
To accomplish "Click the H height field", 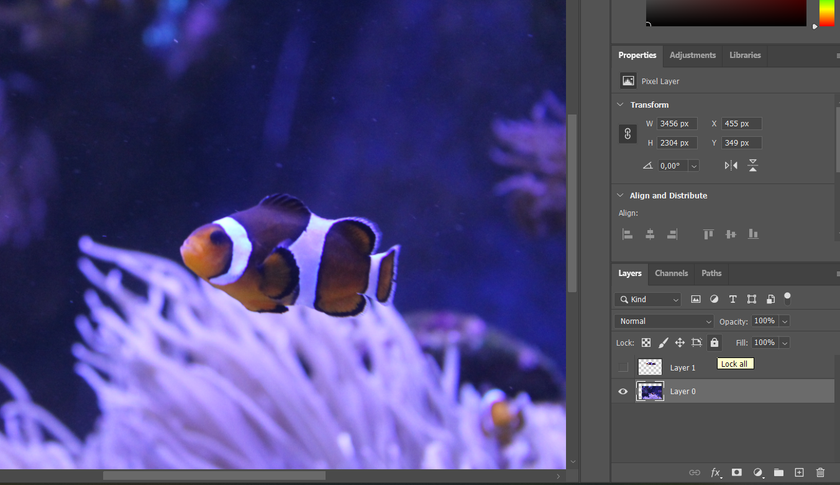I will (677, 143).
